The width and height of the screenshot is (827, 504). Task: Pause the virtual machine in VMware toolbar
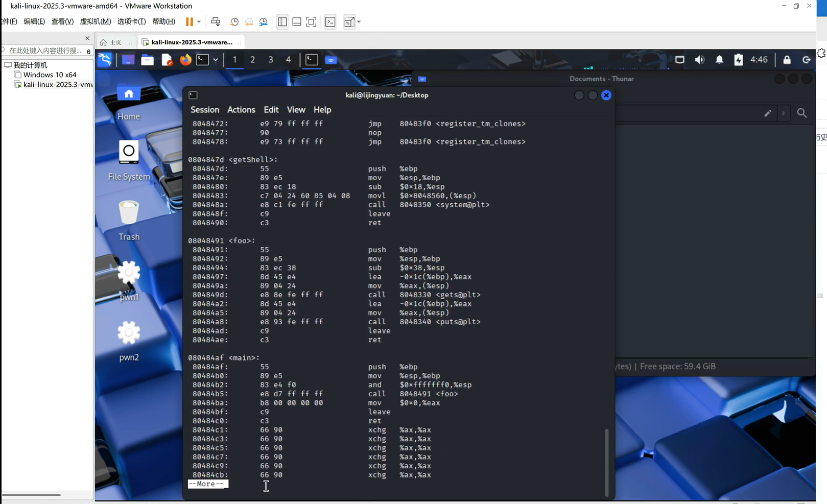pos(190,22)
